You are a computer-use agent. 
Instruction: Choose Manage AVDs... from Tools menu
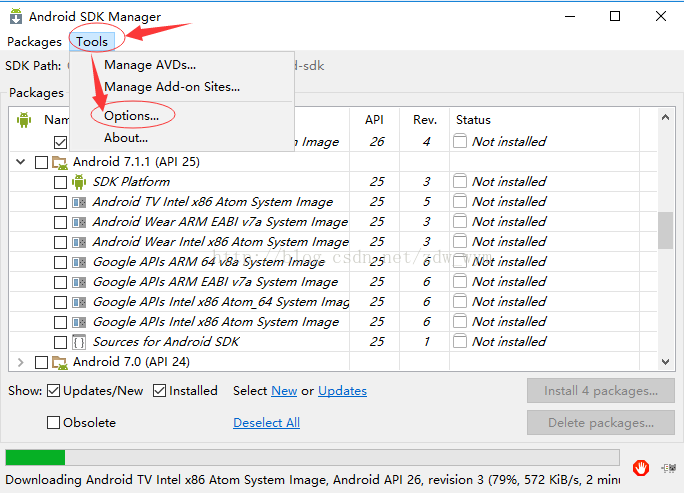150,65
